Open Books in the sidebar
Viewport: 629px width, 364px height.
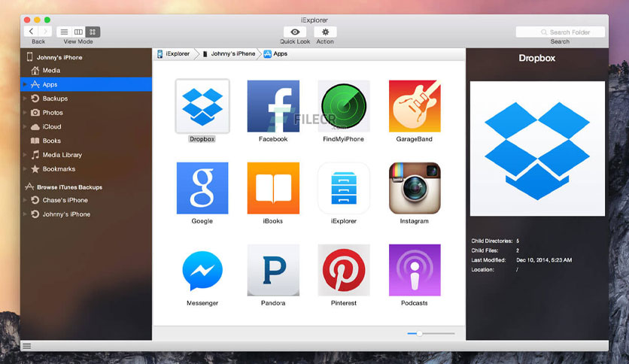tap(51, 141)
